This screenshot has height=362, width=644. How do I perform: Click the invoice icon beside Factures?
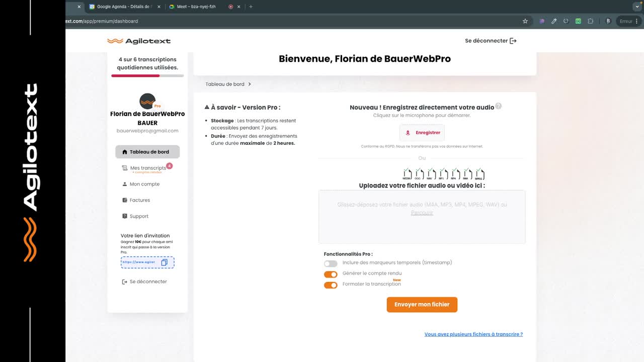click(x=125, y=200)
